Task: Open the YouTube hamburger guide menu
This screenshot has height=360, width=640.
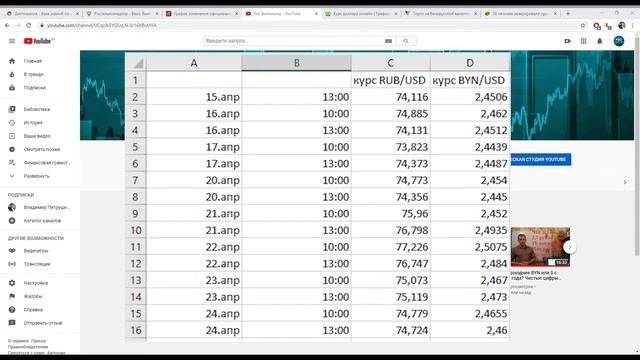Action: click(12, 41)
